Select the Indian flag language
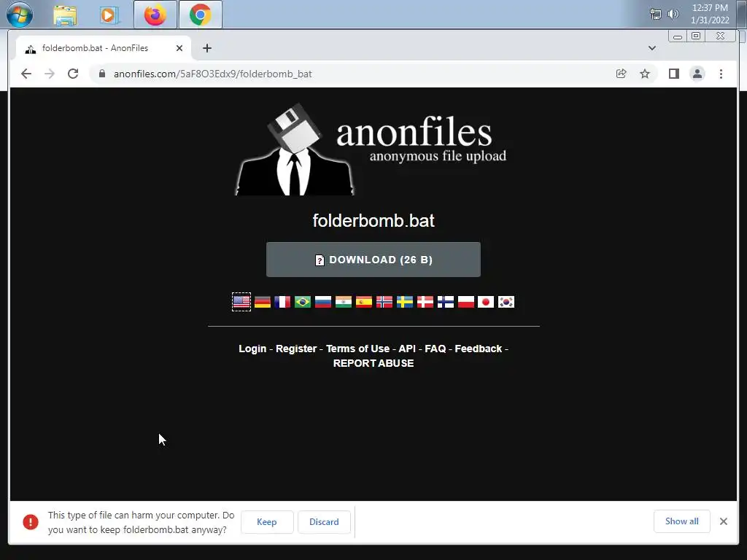The image size is (747, 560). [344, 302]
